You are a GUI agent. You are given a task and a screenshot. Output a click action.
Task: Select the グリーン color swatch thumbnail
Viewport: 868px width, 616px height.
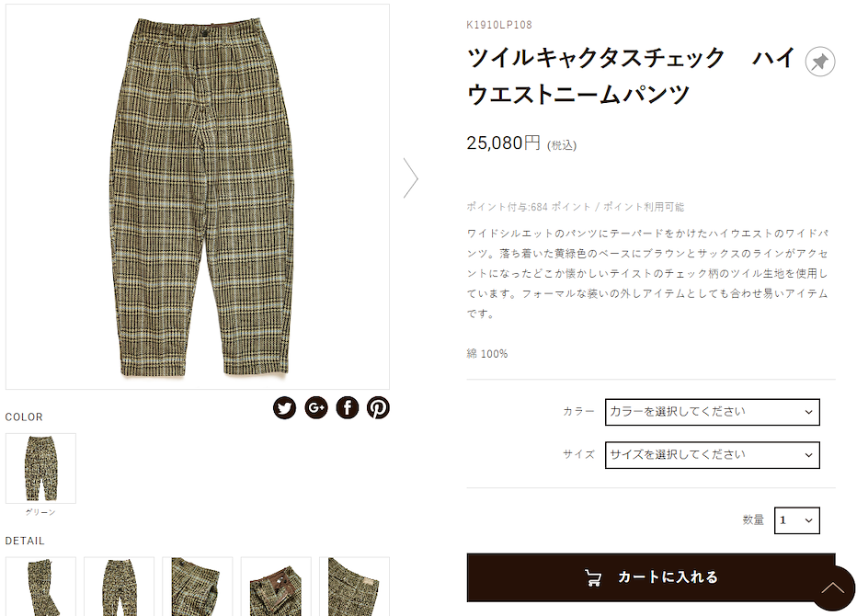click(x=41, y=468)
